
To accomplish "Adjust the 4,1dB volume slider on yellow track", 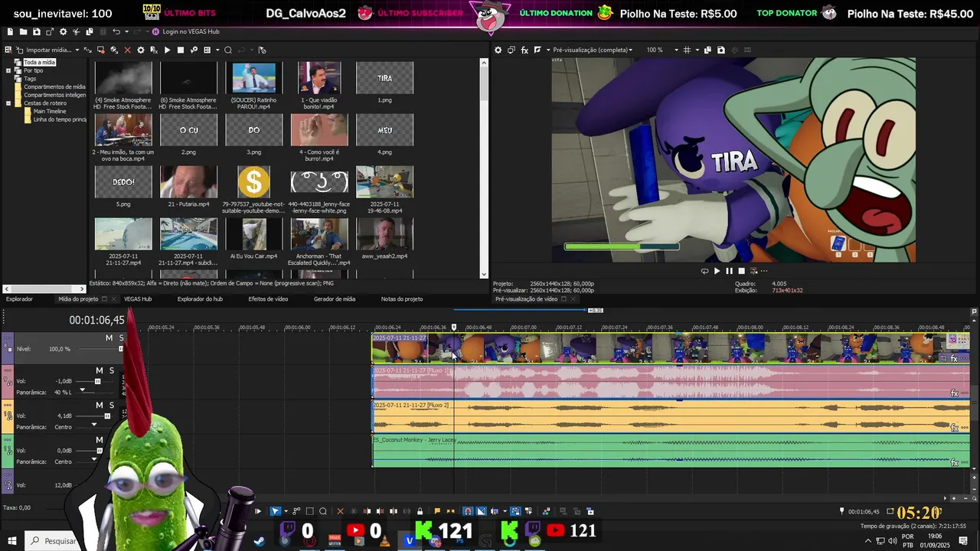I will (107, 416).
